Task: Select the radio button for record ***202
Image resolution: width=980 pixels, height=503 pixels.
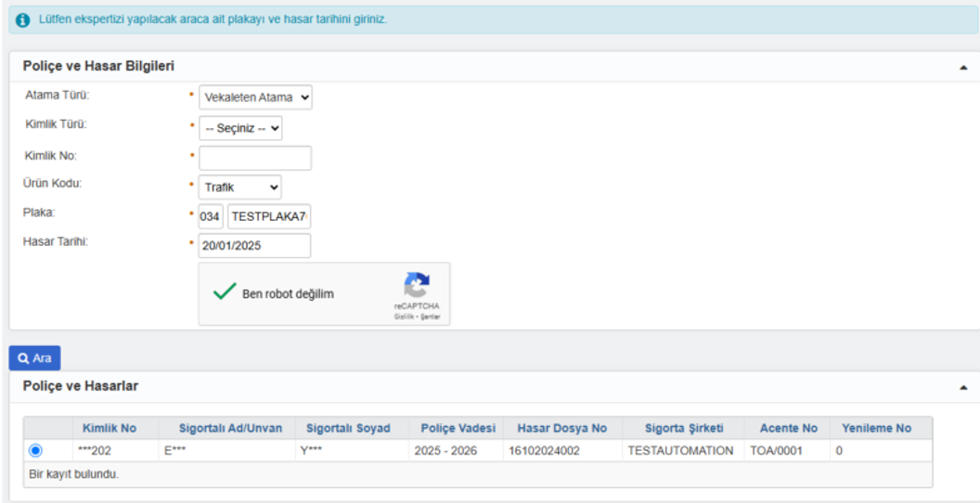Action: coord(36,450)
